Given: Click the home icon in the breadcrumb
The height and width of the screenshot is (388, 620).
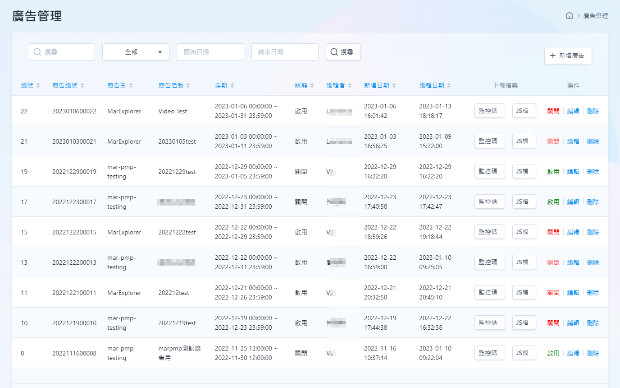Looking at the screenshot, I should click(569, 16).
